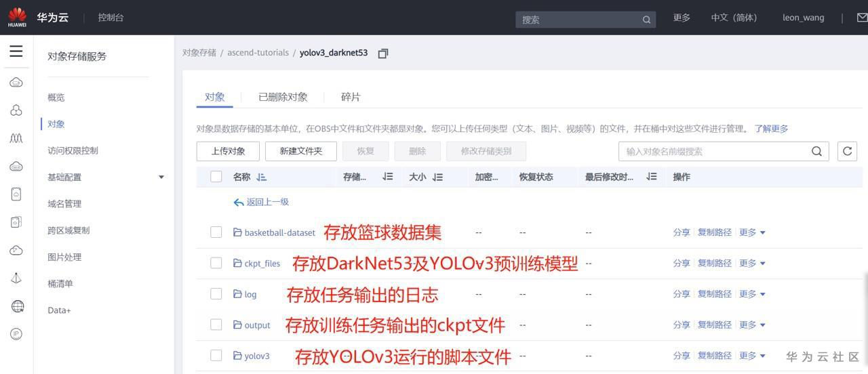Image resolution: width=868 pixels, height=374 pixels.
Task: Open the mail icon in top bar
Action: click(x=862, y=18)
